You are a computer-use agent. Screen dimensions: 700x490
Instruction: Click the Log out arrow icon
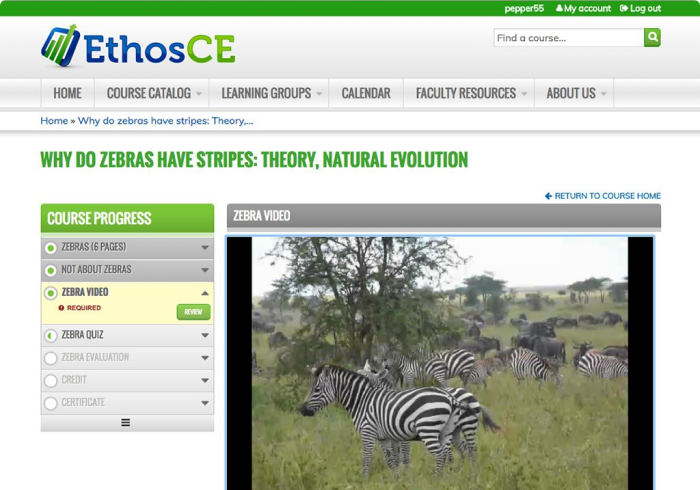click(624, 8)
